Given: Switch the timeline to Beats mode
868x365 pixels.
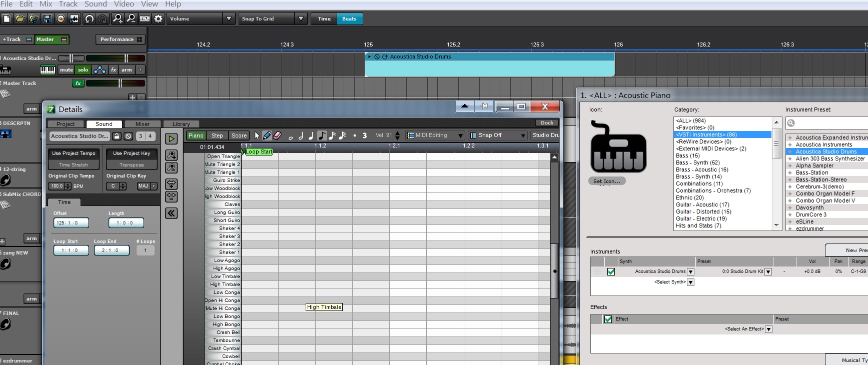Looking at the screenshot, I should click(x=349, y=19).
